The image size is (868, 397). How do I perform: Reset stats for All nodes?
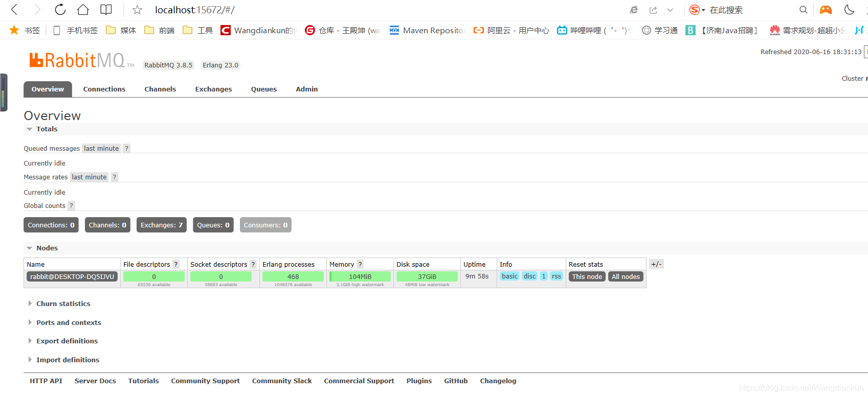click(626, 276)
